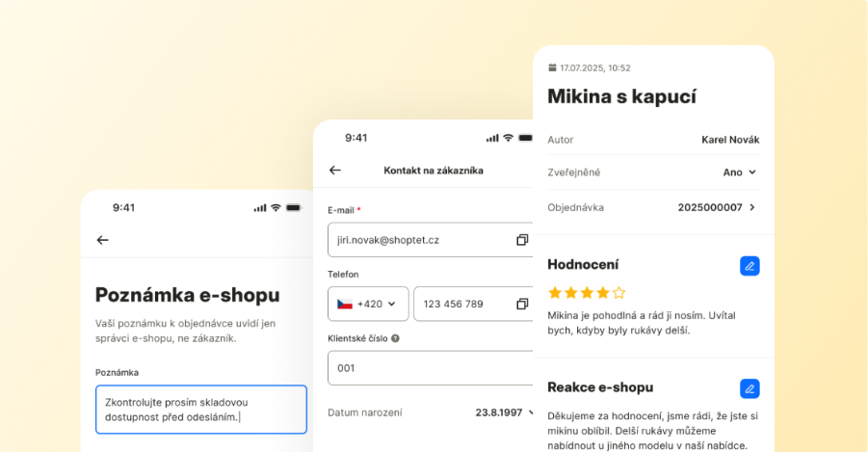Select the fifth empty rating star

tap(618, 292)
